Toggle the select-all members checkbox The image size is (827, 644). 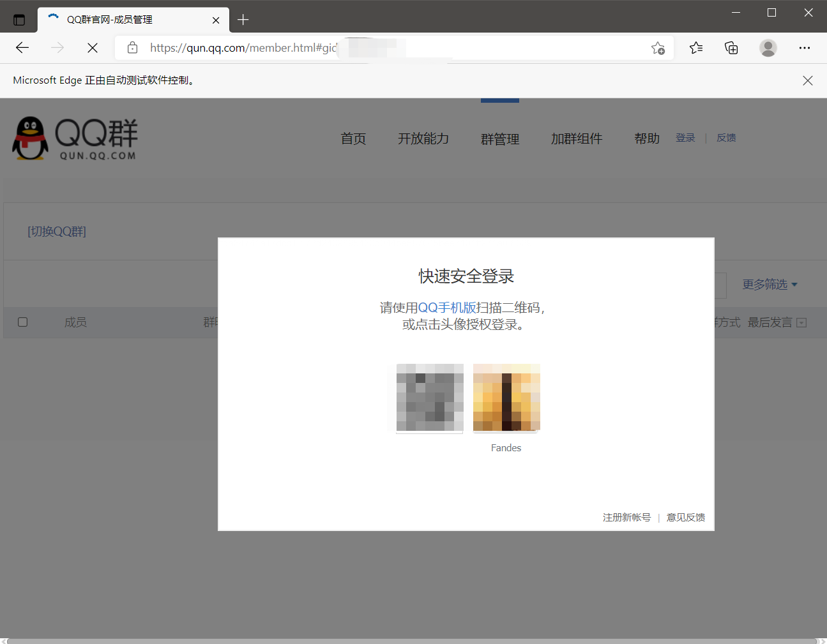(x=22, y=322)
